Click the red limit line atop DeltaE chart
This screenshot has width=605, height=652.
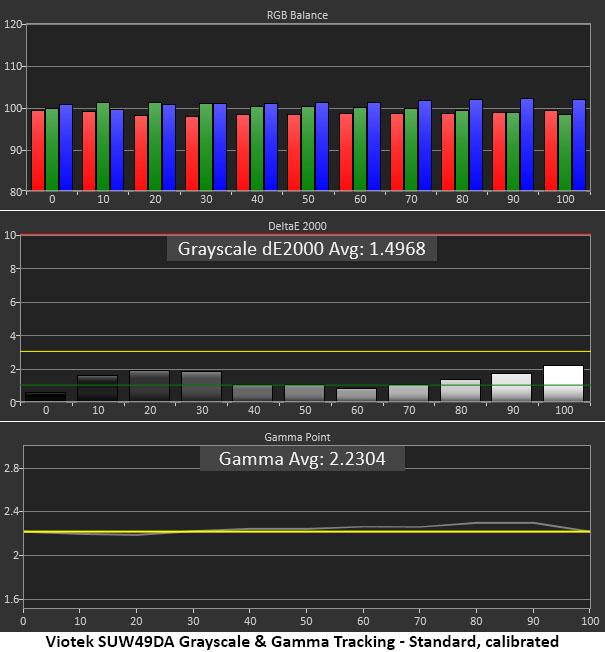click(305, 235)
